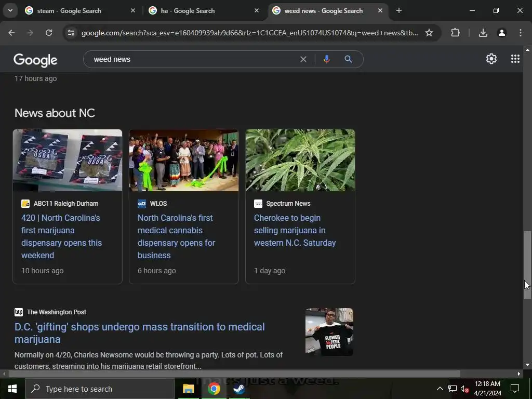Open the Windows notification center
The image size is (532, 399).
pyautogui.click(x=515, y=389)
